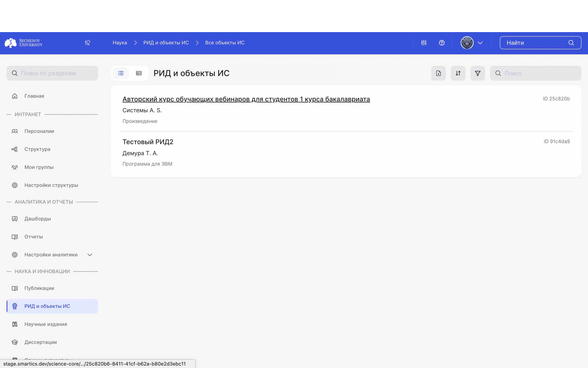Open Персоналии in the sidebar

(x=52, y=131)
